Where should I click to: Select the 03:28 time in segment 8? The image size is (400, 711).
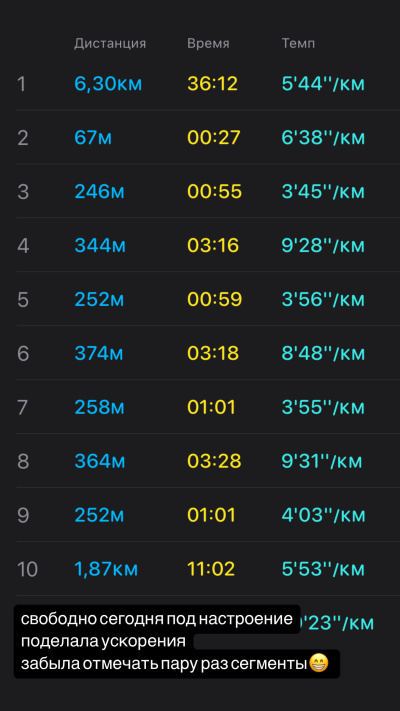click(214, 462)
